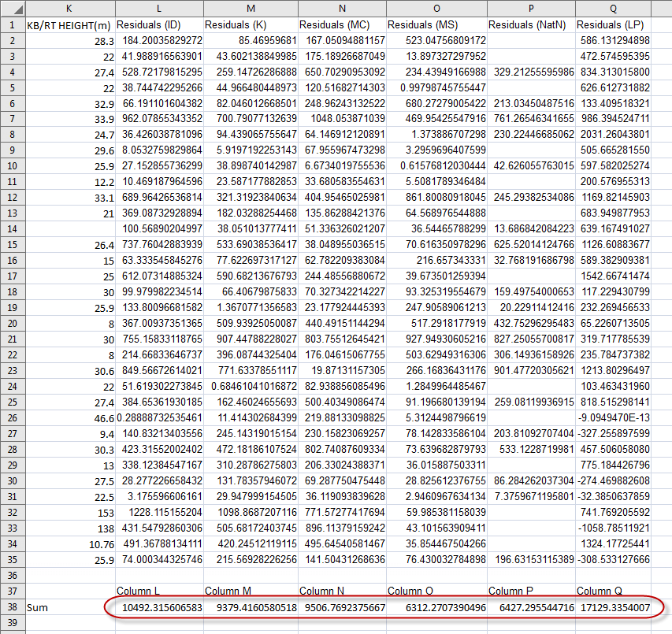Click the 'Residuals (ID)' header cell
Screen dimensions: 672x634
(x=159, y=25)
